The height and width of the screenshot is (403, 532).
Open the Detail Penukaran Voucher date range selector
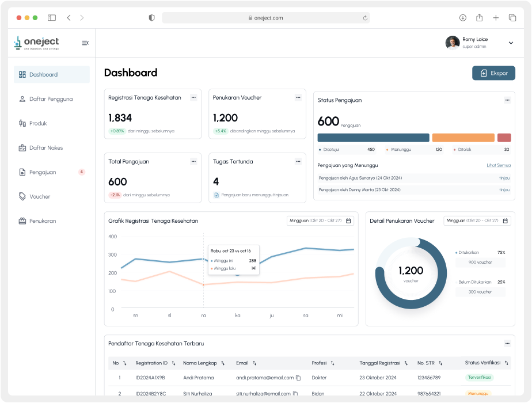pos(477,221)
